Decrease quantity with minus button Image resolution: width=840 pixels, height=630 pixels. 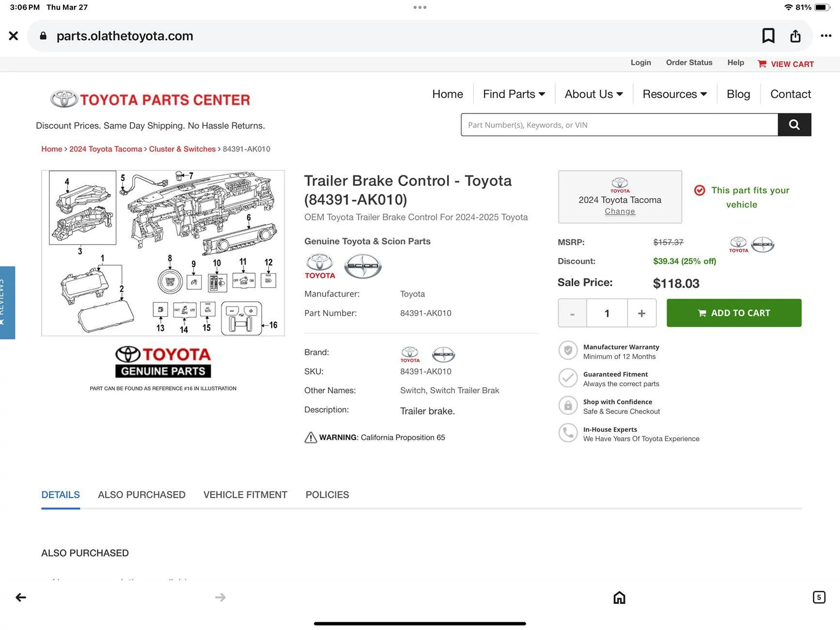pyautogui.click(x=572, y=313)
